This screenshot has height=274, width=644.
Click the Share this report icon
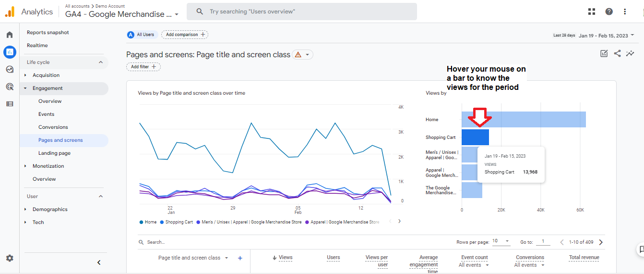617,53
